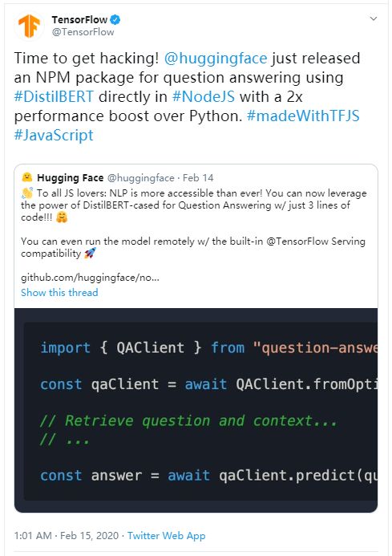Click the waving hand emoji in the quoted tweet
Viewport: 392px width, 556px height.
(27, 193)
